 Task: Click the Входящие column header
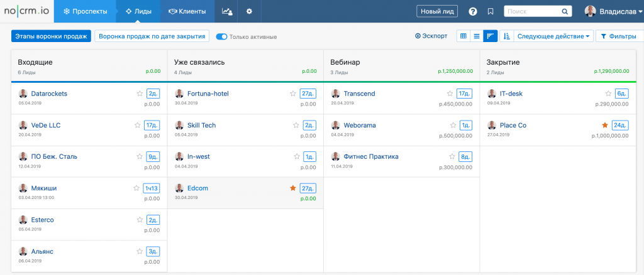35,62
